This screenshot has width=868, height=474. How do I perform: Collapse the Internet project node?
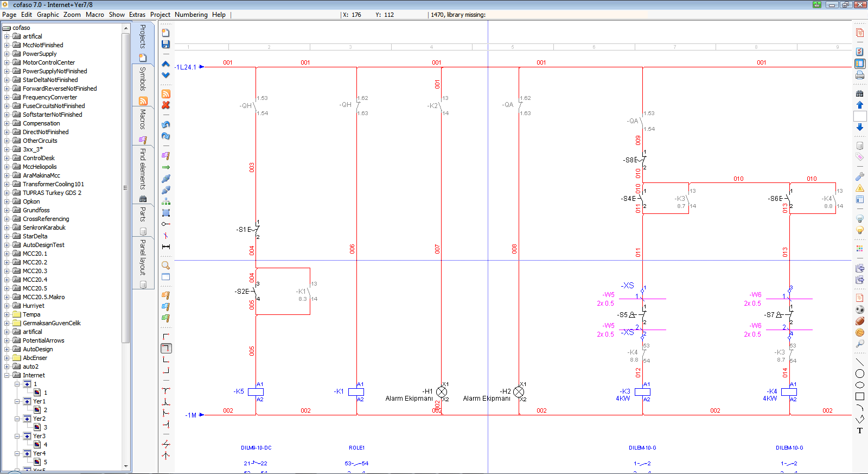pyautogui.click(x=7, y=375)
